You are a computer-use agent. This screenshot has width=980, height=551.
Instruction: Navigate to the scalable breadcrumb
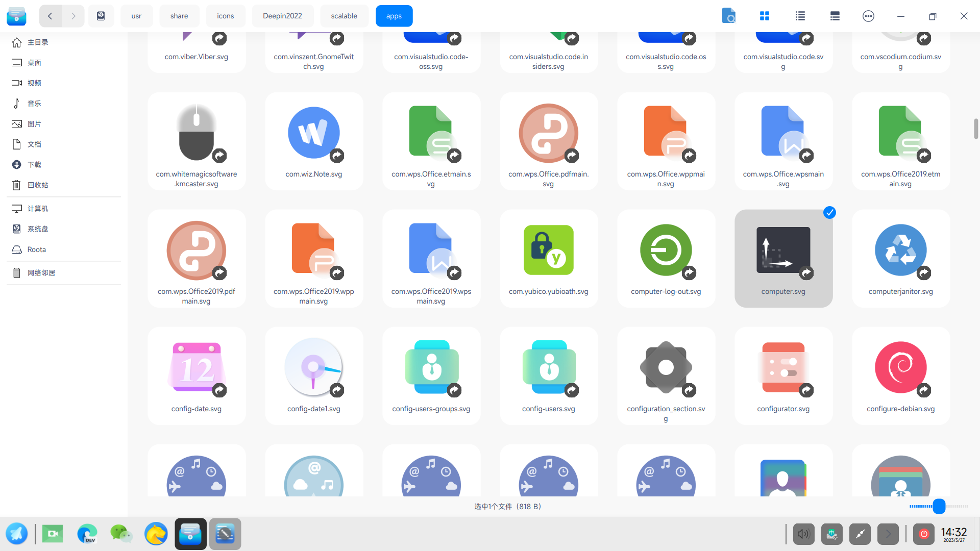[344, 16]
